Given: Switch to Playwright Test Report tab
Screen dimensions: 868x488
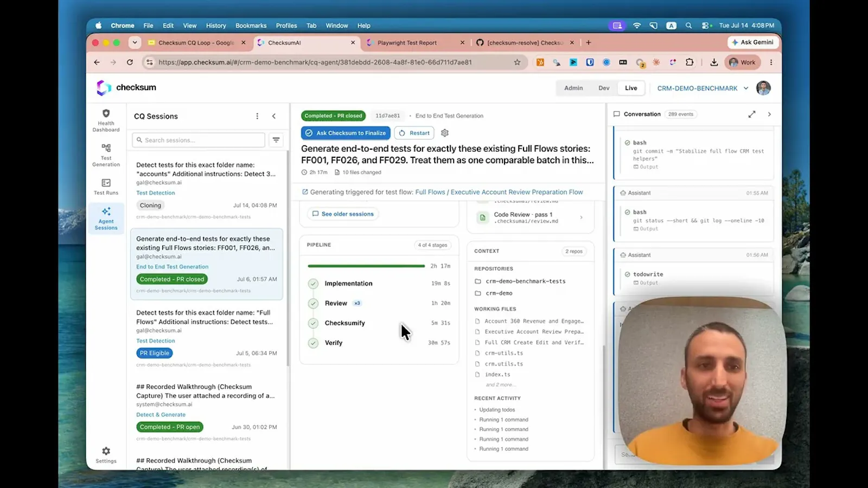Looking at the screenshot, I should pos(415,43).
